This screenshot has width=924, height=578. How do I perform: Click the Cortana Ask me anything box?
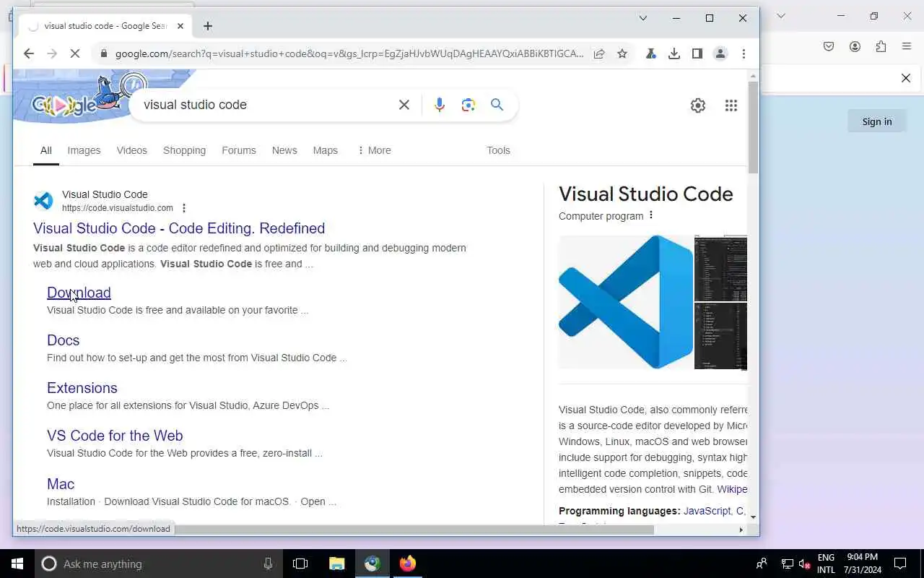click(159, 564)
